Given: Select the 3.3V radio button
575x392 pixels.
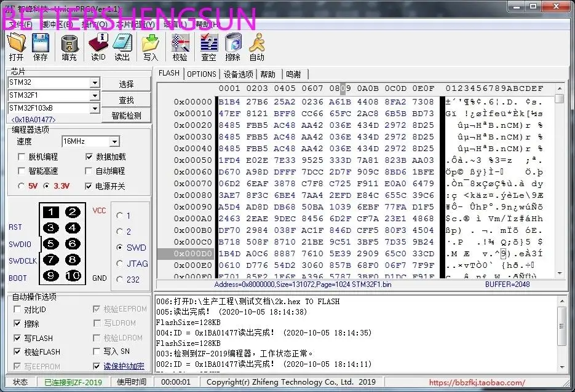Looking at the screenshot, I should [x=46, y=186].
